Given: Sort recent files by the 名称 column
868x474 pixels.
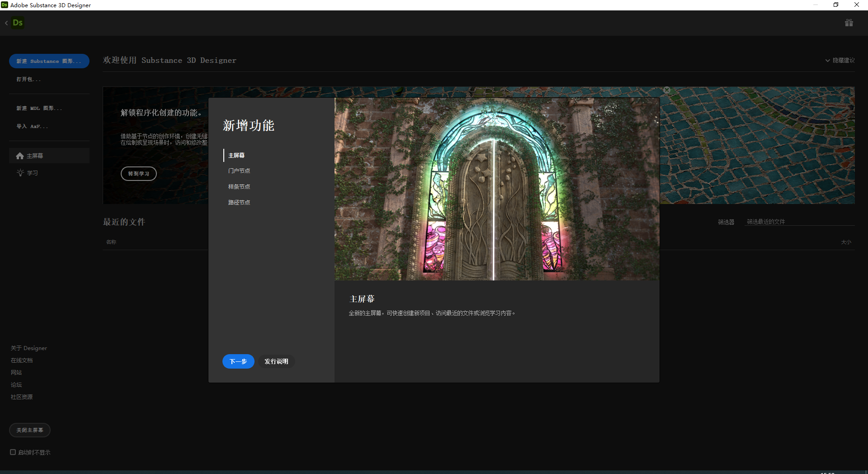Looking at the screenshot, I should 111,242.
